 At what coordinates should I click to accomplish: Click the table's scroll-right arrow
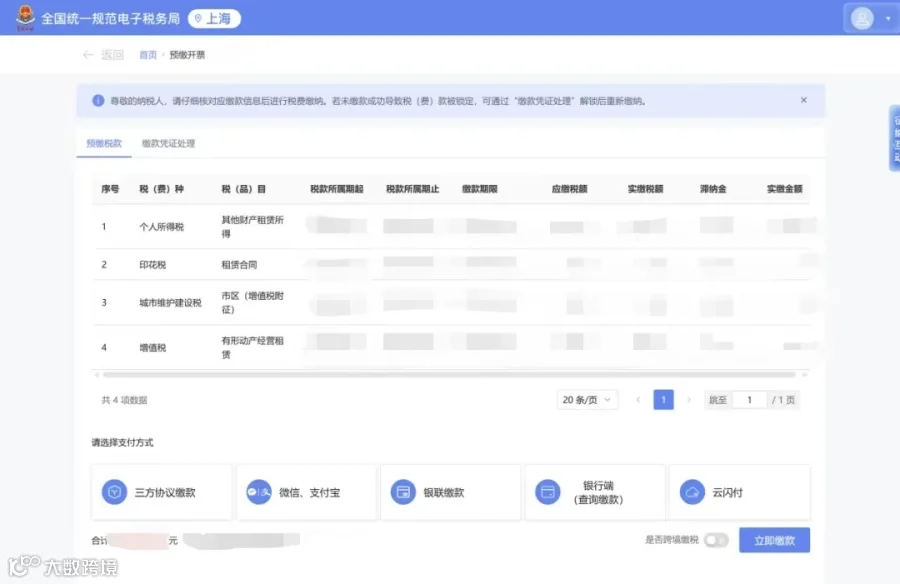[x=805, y=374]
